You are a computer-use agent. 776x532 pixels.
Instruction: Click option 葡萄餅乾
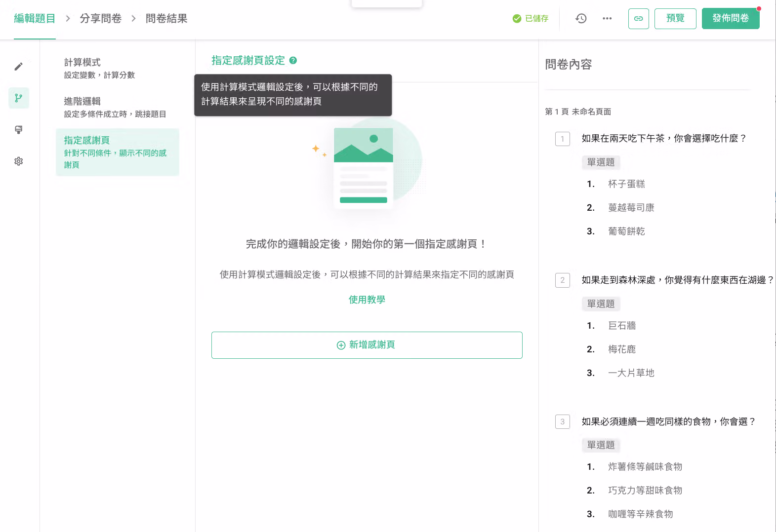pyautogui.click(x=626, y=231)
